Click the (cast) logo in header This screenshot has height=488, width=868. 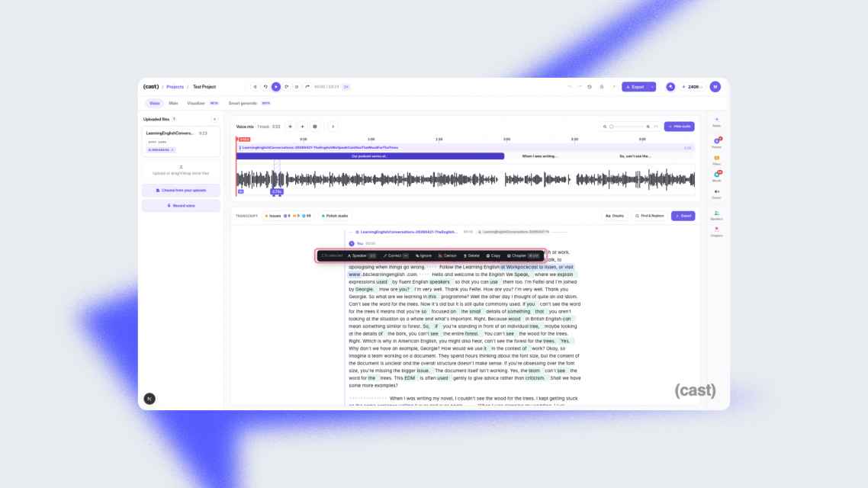pos(150,87)
